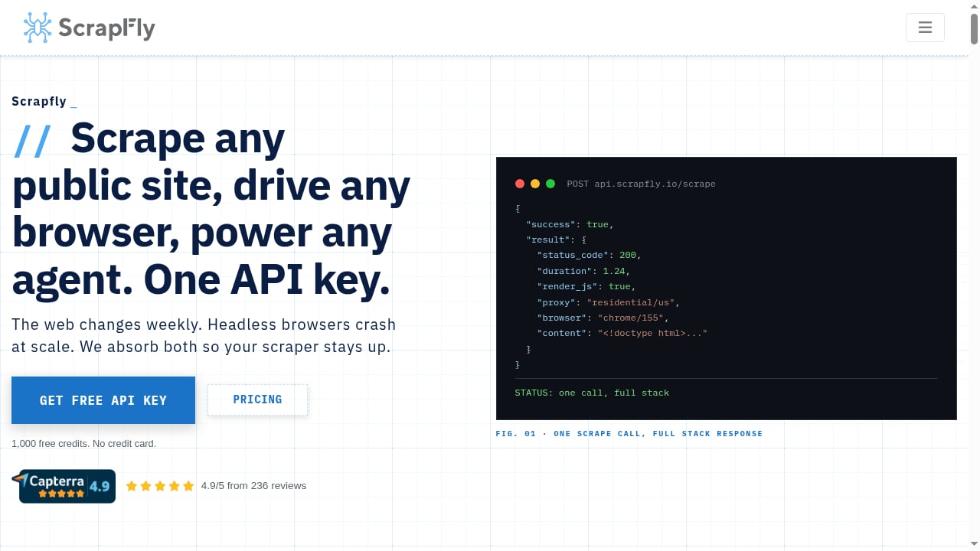This screenshot has width=980, height=551.
Task: Click the "duration": 1.24 line
Action: pos(583,271)
